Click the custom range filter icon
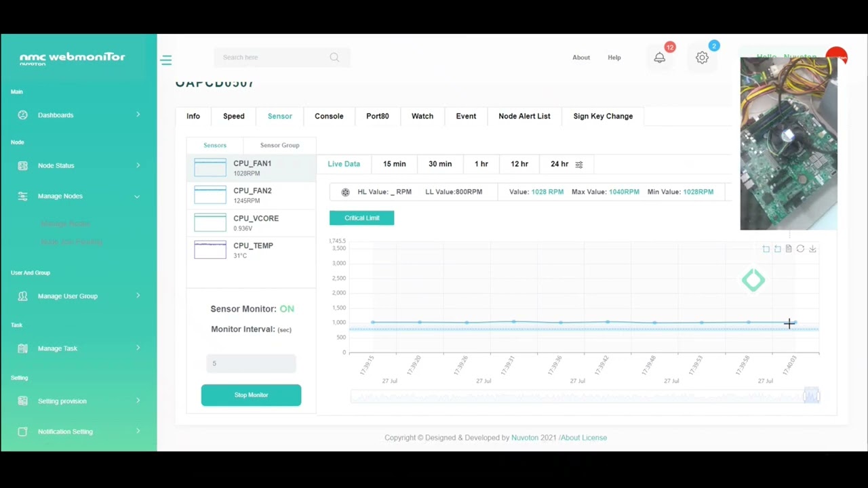The image size is (868, 488). pyautogui.click(x=579, y=165)
